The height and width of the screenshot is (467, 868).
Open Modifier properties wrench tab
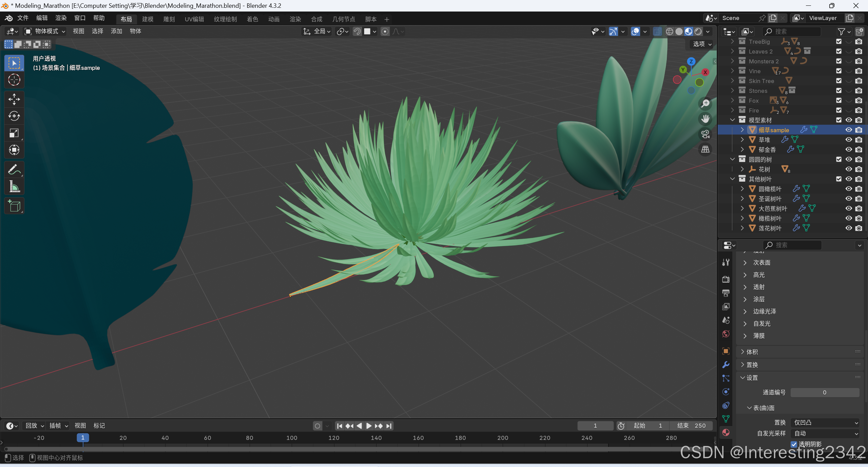pos(726,365)
